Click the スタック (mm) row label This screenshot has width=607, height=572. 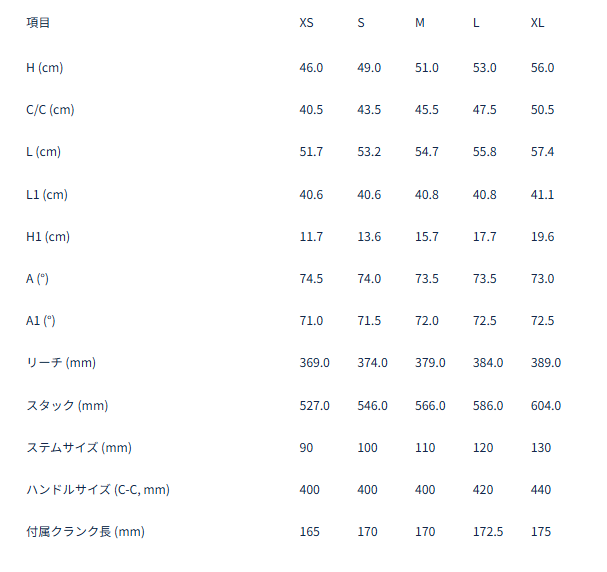pos(67,406)
